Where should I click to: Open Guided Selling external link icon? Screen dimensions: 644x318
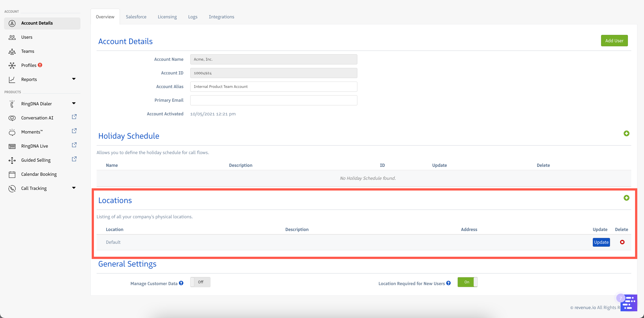[74, 159]
